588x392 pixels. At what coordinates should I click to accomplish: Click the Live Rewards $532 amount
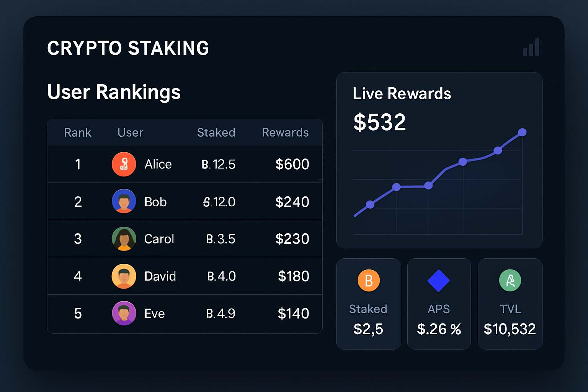point(379,122)
